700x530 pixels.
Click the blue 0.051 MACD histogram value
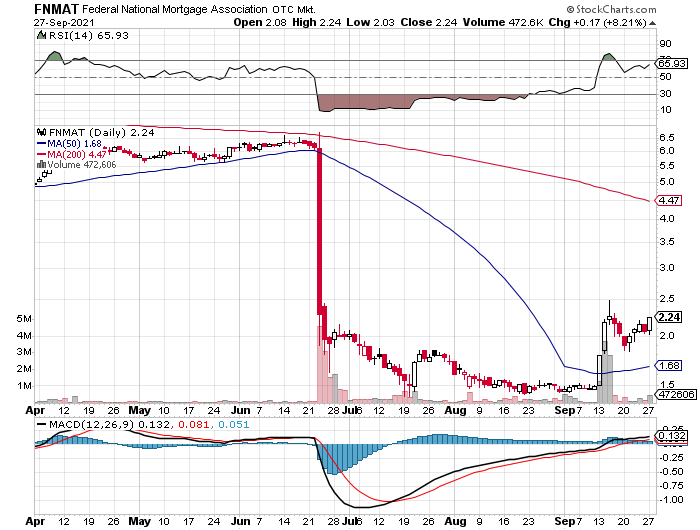pyautogui.click(x=233, y=424)
